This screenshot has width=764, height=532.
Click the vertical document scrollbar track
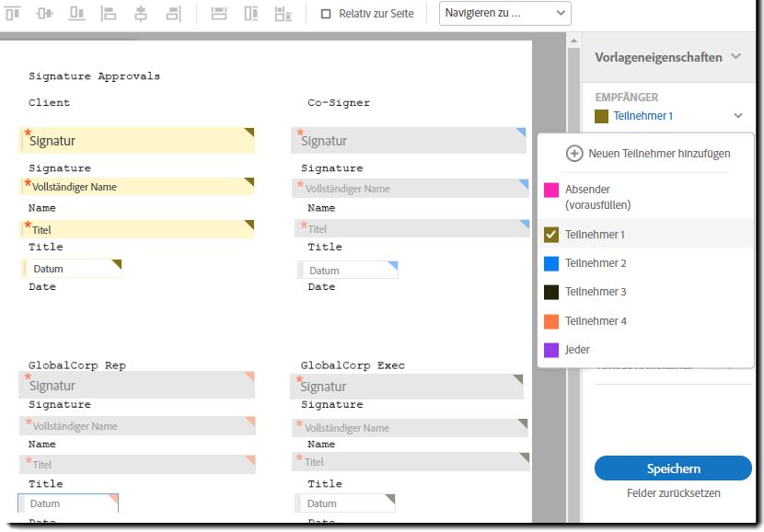pyautogui.click(x=574, y=283)
